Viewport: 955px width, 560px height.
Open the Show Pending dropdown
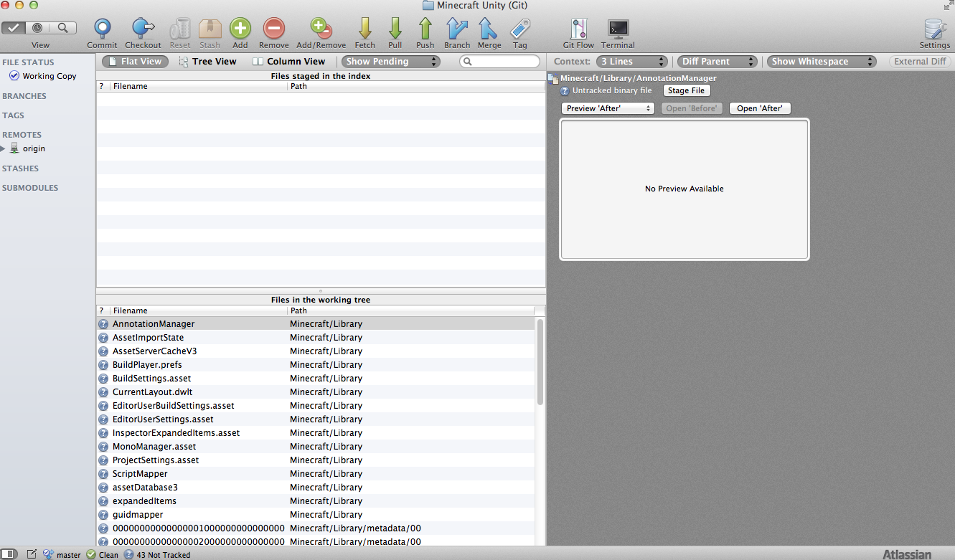coord(391,62)
